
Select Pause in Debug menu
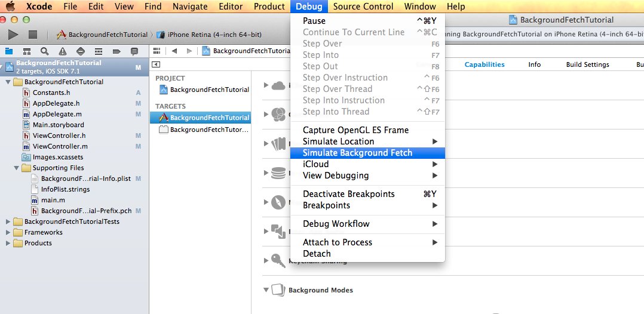[367, 21]
